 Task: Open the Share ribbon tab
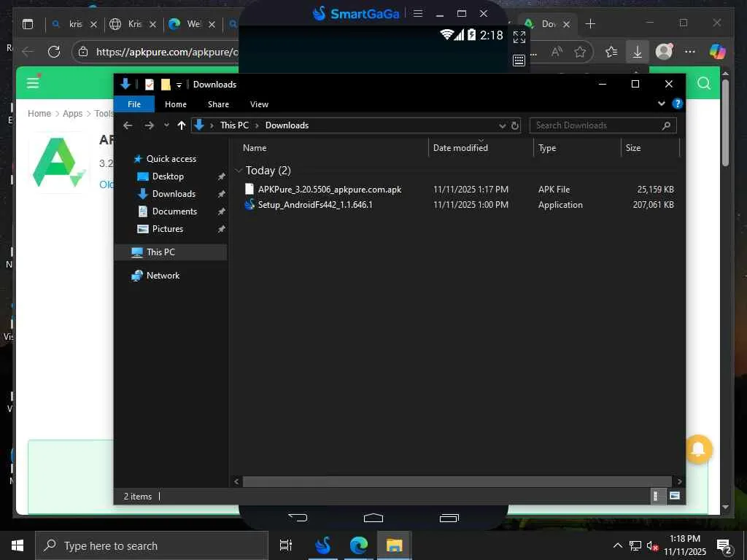point(218,104)
